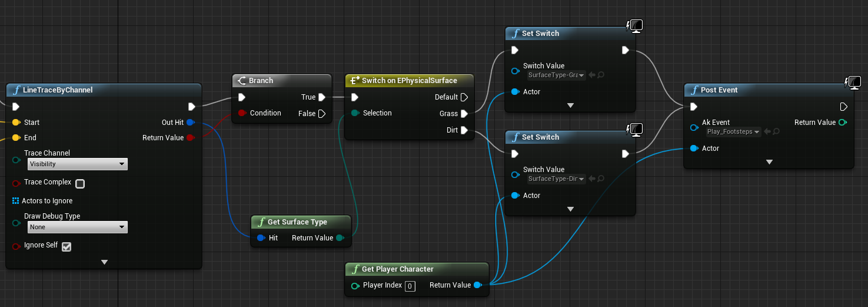Select the Switch on EPhysicalSurface node title
This screenshot has width=868, height=307.
click(x=410, y=81)
